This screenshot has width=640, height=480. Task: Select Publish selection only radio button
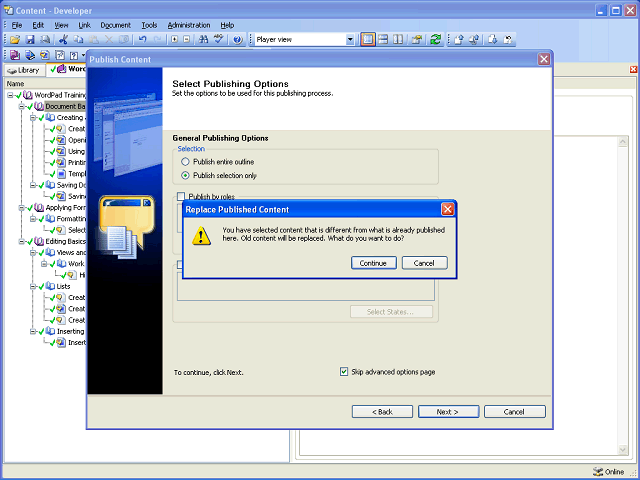pyautogui.click(x=185, y=176)
